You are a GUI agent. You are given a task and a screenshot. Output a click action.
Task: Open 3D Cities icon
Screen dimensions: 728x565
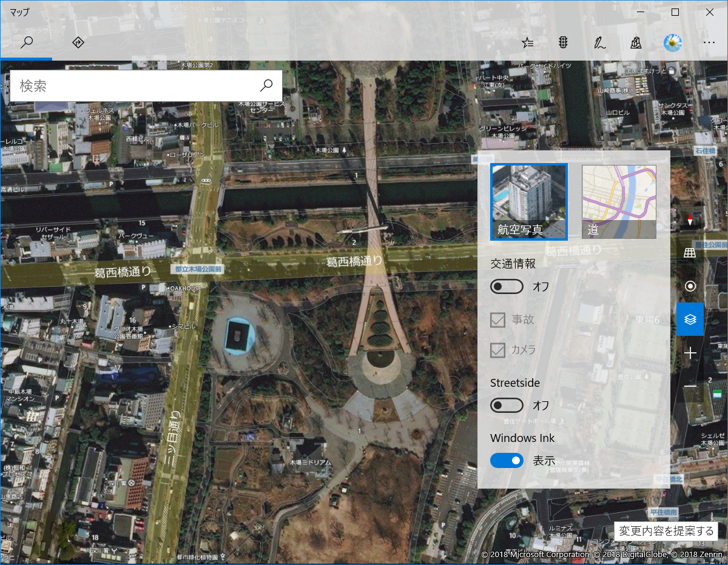click(x=636, y=42)
